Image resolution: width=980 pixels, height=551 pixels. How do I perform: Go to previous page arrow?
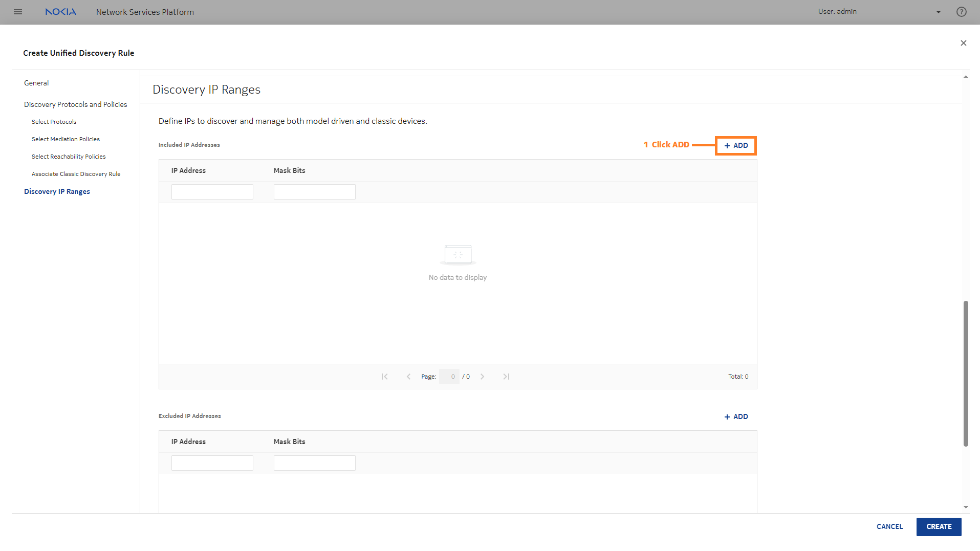coord(408,377)
